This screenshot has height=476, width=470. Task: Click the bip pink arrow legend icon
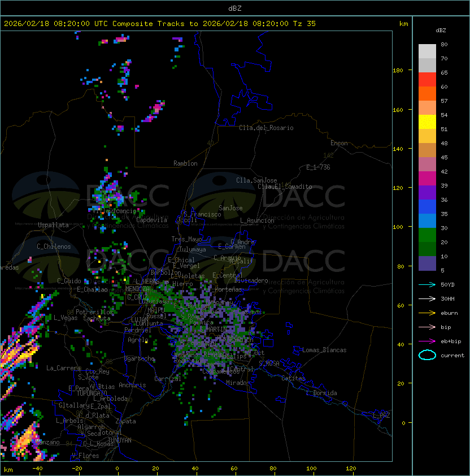coord(427,327)
